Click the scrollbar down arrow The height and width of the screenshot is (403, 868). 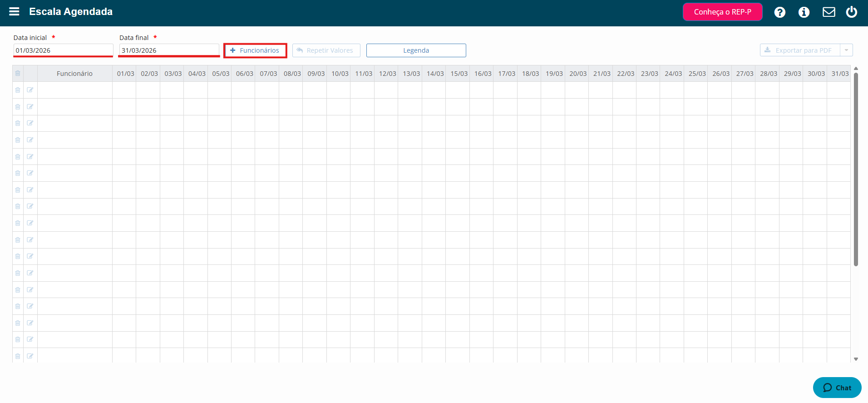coord(856,359)
